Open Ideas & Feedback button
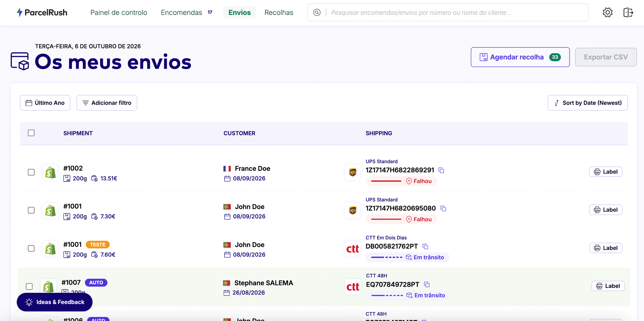The image size is (644, 321). tap(55, 302)
